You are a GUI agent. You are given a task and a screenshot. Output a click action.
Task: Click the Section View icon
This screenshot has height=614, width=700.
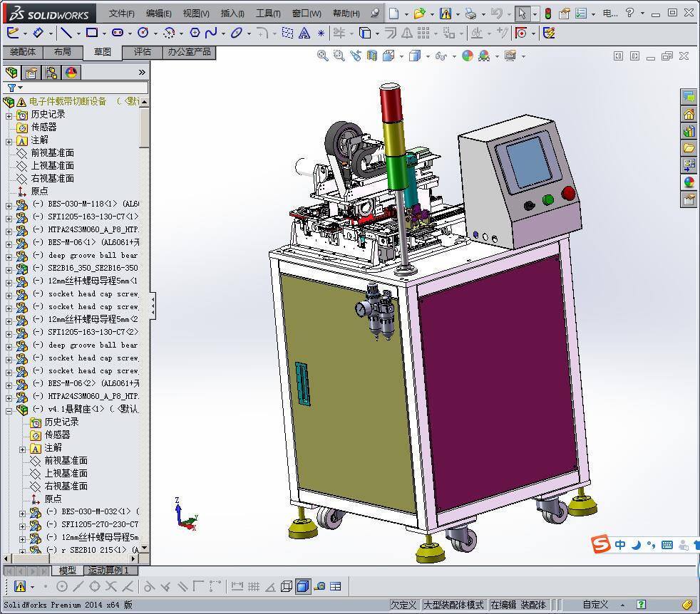point(372,56)
